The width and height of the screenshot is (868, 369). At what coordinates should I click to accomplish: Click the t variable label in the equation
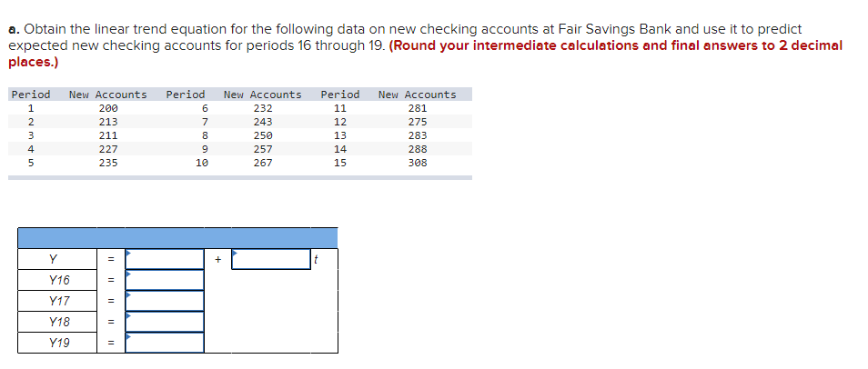[315, 259]
